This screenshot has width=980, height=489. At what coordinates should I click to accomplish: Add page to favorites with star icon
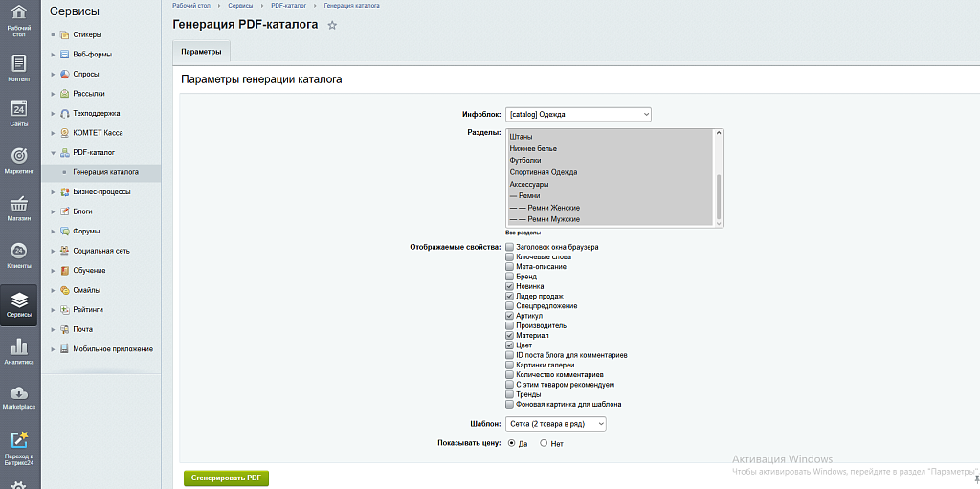pos(332,25)
